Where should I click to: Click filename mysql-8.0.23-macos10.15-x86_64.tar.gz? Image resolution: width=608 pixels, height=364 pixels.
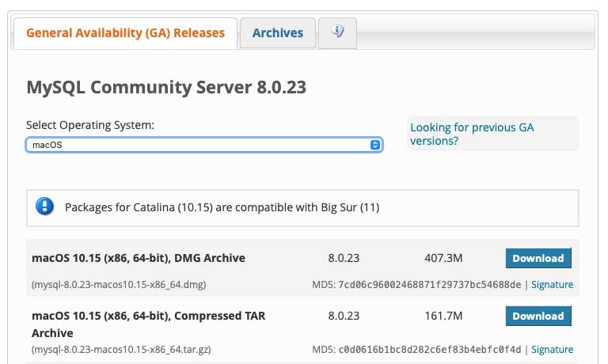click(121, 350)
